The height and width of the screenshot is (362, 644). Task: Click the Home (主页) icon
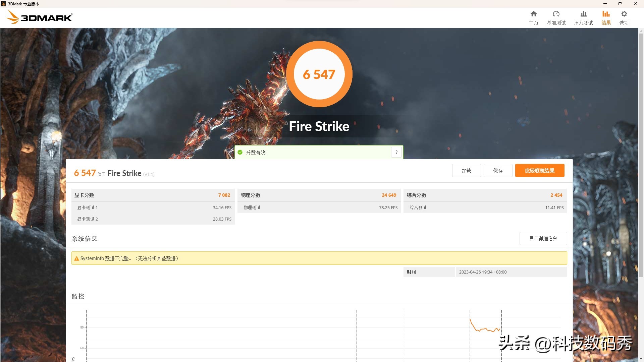click(x=533, y=14)
